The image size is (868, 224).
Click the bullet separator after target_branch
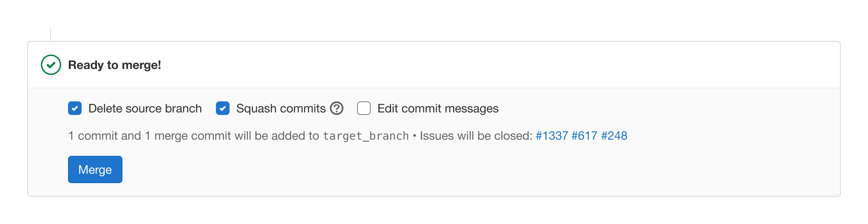414,136
